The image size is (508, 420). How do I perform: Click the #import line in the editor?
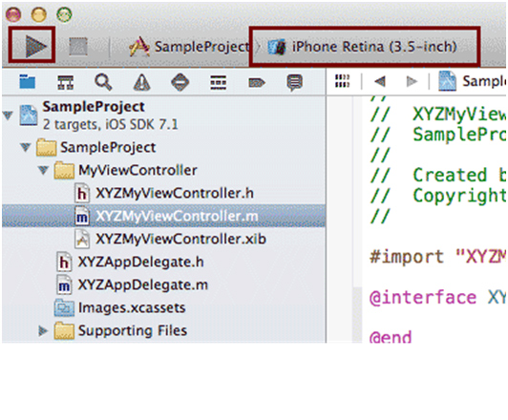click(437, 257)
